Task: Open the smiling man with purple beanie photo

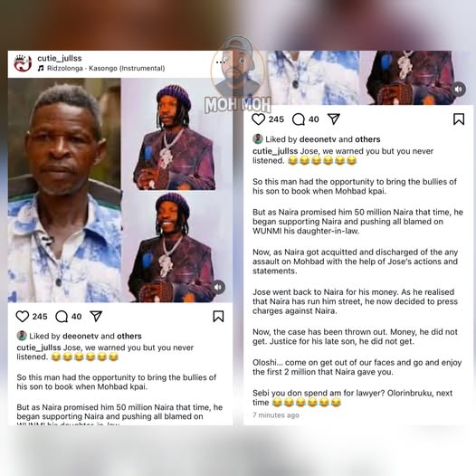Action: tap(173, 246)
